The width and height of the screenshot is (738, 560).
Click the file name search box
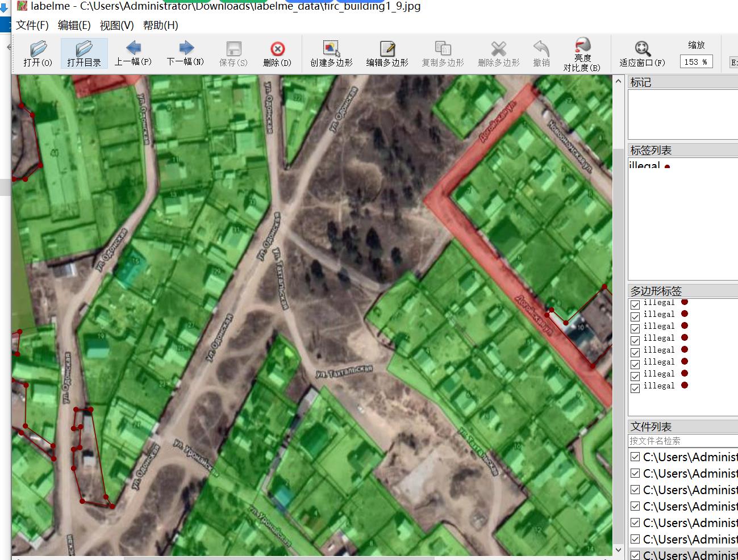(x=682, y=441)
